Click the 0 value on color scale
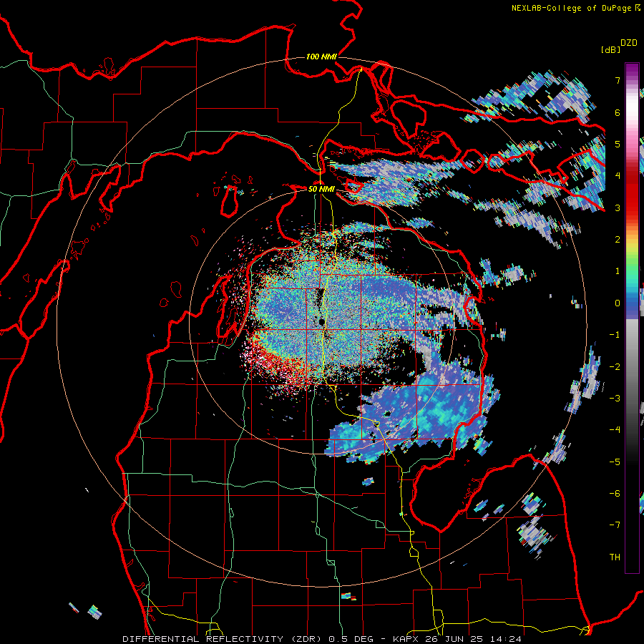This screenshot has width=644, height=644. (x=618, y=303)
